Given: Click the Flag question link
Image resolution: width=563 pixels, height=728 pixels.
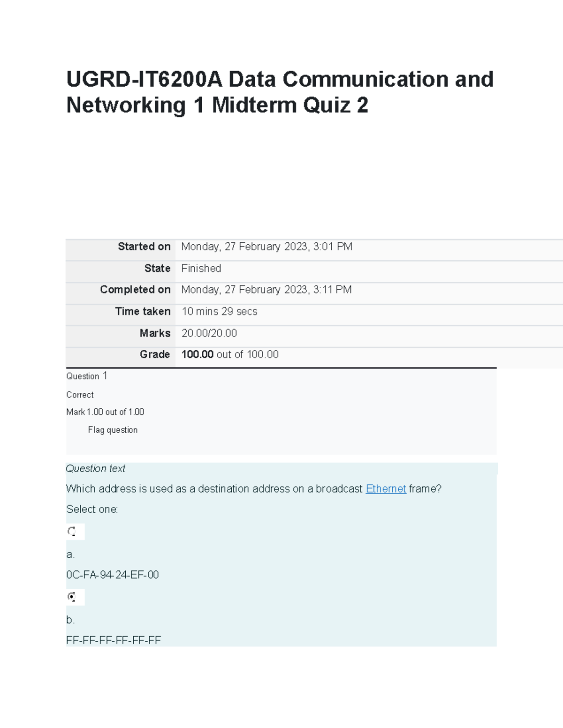Looking at the screenshot, I should pyautogui.click(x=113, y=430).
